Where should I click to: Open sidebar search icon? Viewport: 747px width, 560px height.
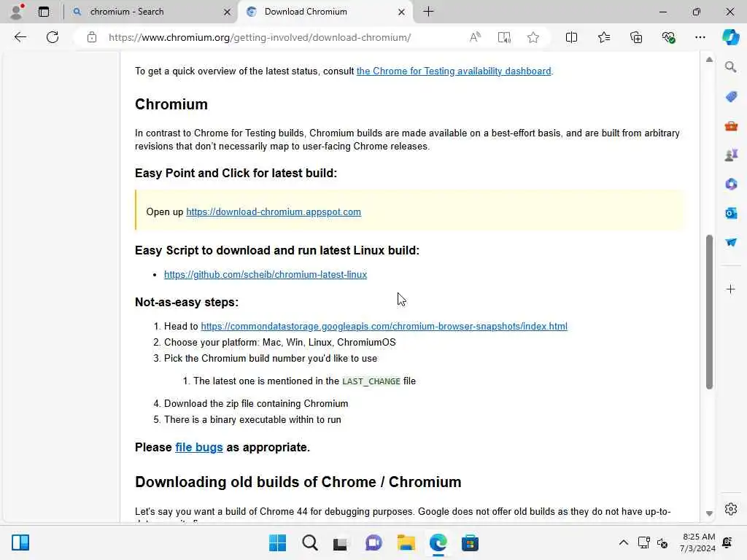click(x=731, y=67)
